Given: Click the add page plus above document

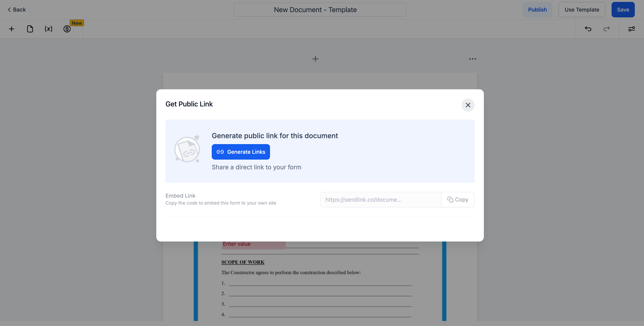Looking at the screenshot, I should click(x=315, y=59).
